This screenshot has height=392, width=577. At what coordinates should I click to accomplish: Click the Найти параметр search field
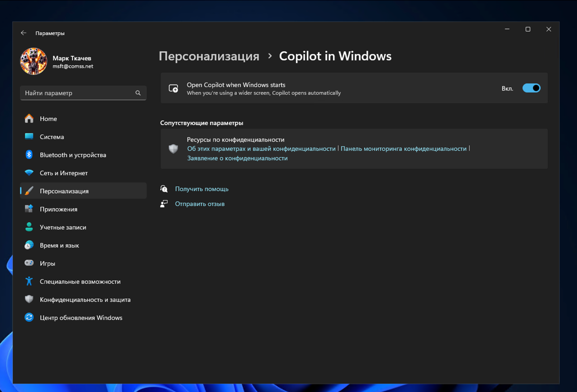pyautogui.click(x=77, y=93)
